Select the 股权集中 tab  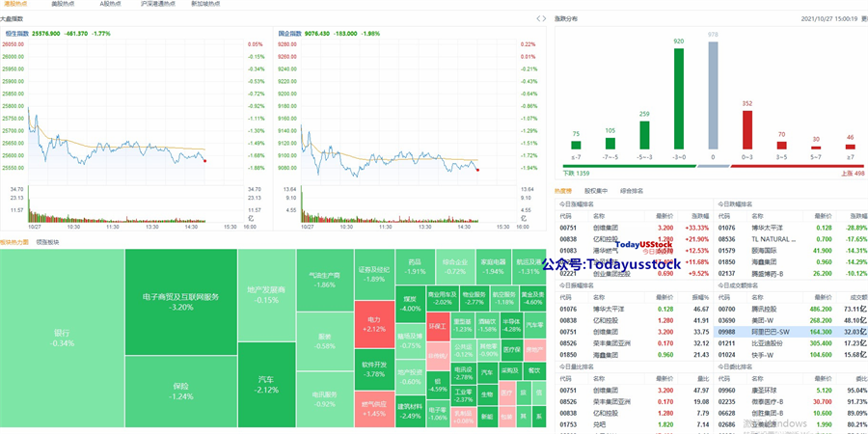click(596, 191)
